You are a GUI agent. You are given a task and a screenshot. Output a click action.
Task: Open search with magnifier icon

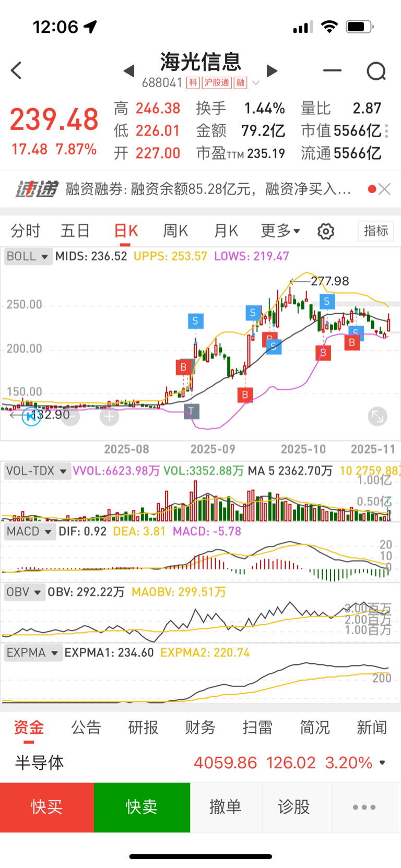(x=376, y=71)
